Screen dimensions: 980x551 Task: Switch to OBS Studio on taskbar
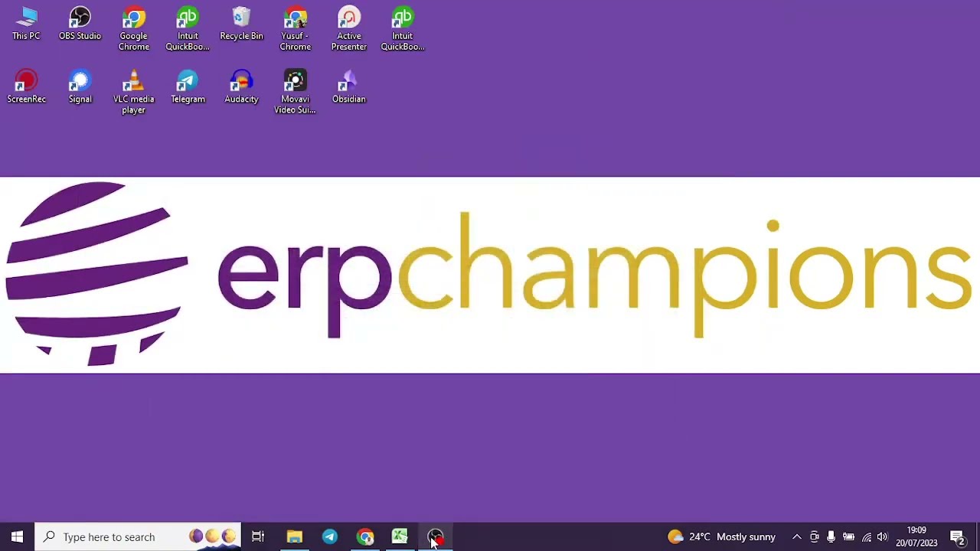tap(436, 536)
